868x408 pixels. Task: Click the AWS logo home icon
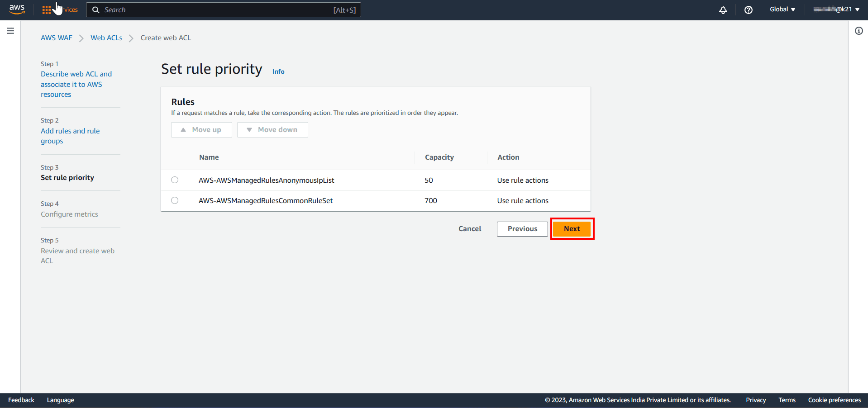pos(17,9)
